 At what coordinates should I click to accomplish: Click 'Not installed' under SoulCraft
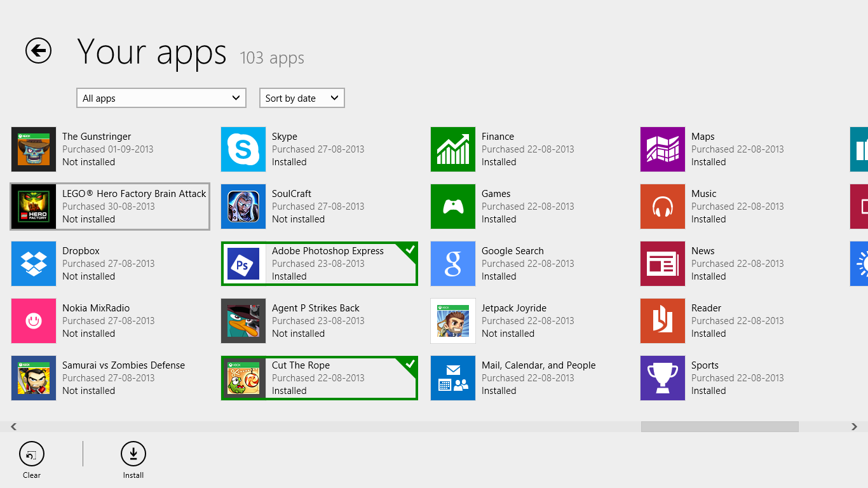(298, 219)
